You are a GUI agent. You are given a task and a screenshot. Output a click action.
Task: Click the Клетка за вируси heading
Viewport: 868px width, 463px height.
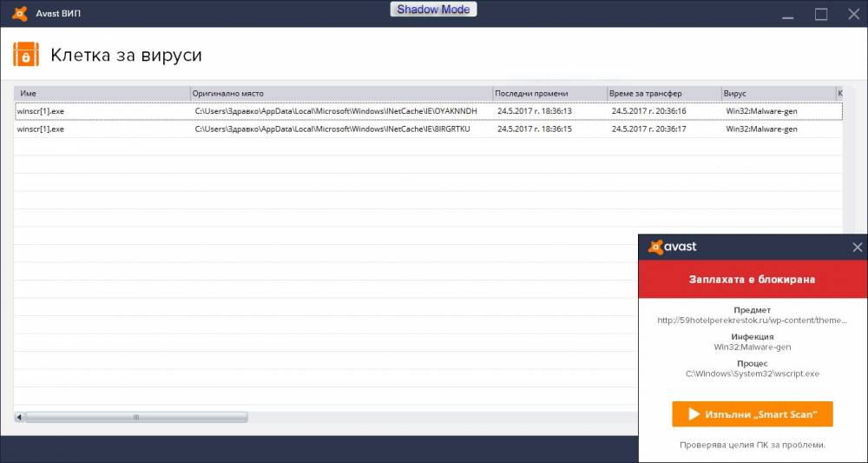[126, 56]
